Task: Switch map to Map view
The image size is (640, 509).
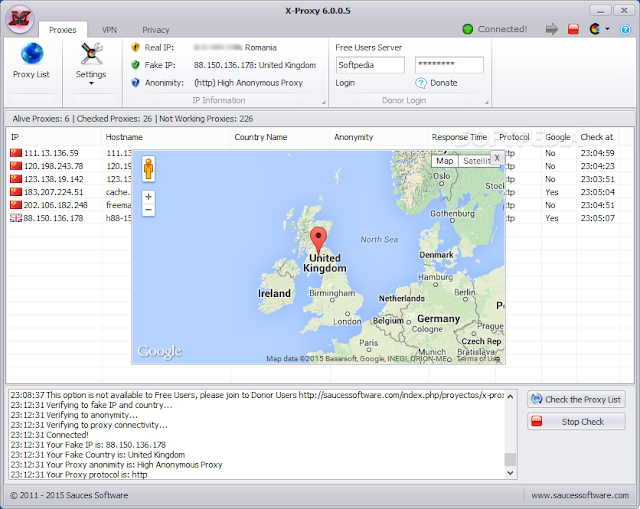Action: click(x=444, y=161)
